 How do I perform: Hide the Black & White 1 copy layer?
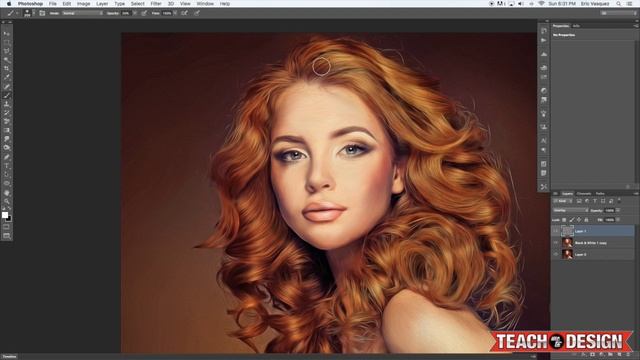556,243
